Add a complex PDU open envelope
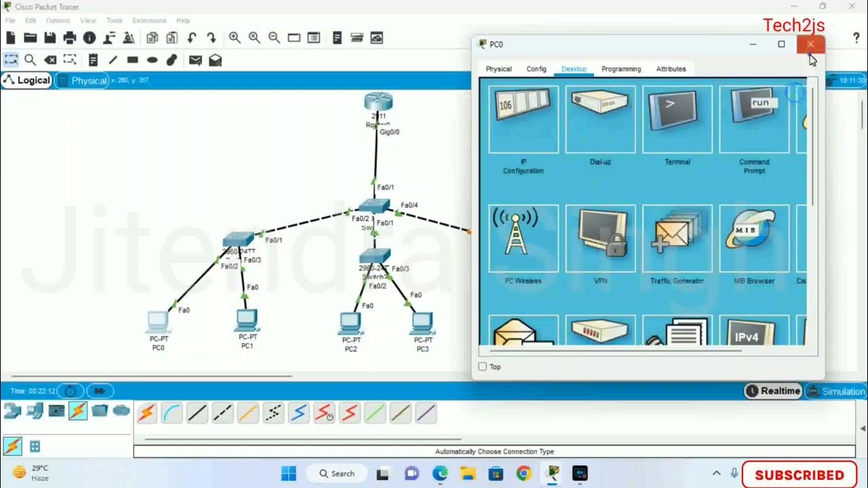868x488 pixels. [215, 60]
